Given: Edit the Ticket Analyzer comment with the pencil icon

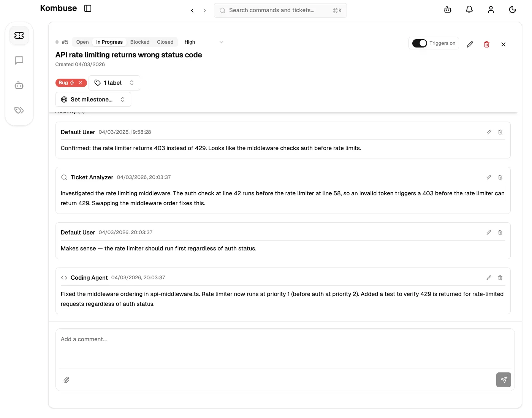Looking at the screenshot, I should click(489, 177).
